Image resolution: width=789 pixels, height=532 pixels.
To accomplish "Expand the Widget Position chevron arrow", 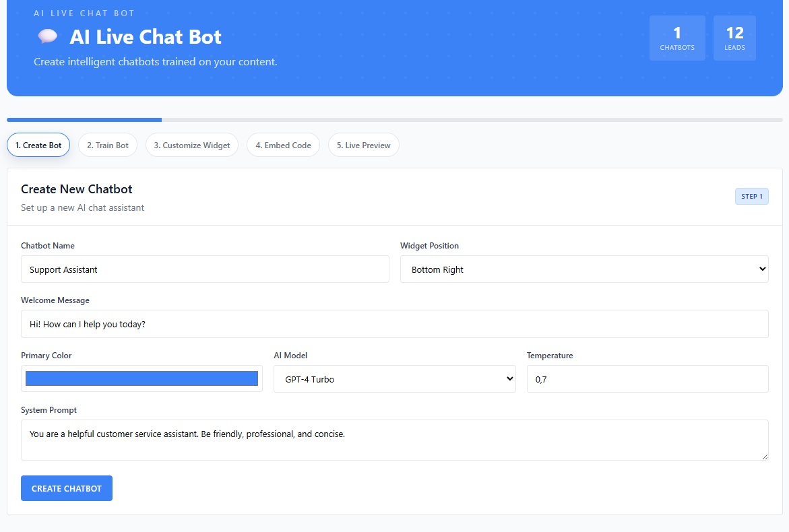I will 761,269.
